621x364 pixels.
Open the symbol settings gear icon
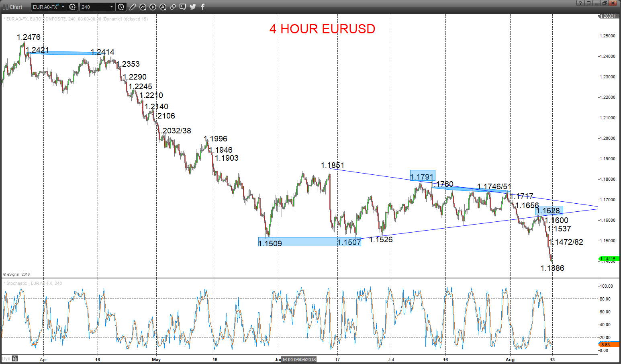click(72, 7)
